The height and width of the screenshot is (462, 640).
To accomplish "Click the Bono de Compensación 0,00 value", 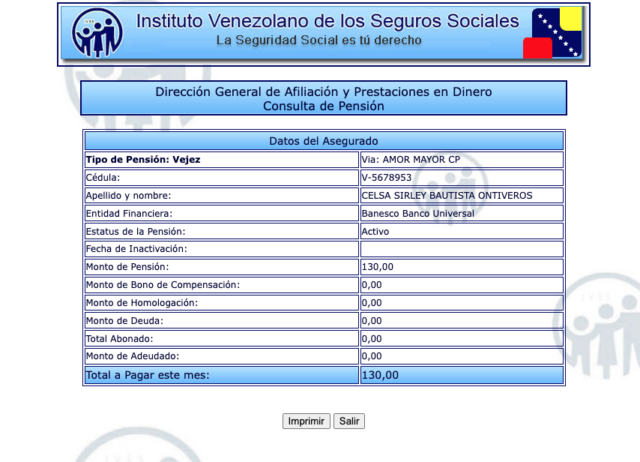I will 372,285.
